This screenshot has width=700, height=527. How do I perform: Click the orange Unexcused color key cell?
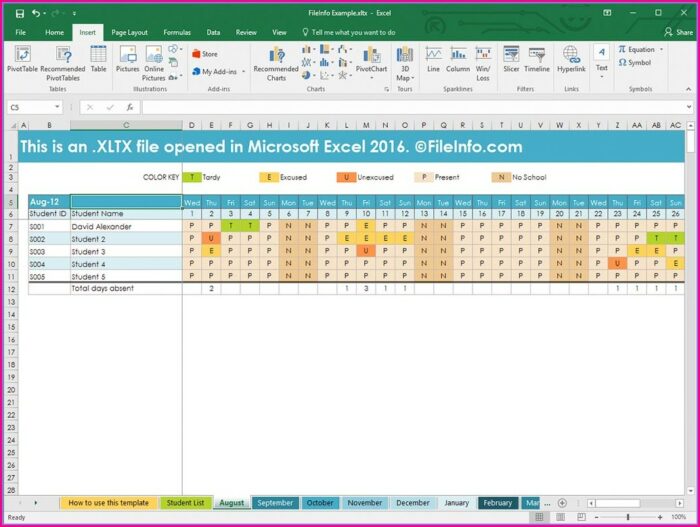tap(346, 177)
